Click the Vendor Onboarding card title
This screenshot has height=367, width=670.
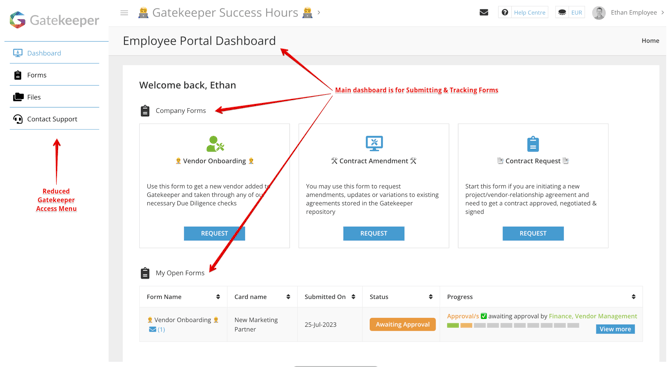(x=215, y=161)
